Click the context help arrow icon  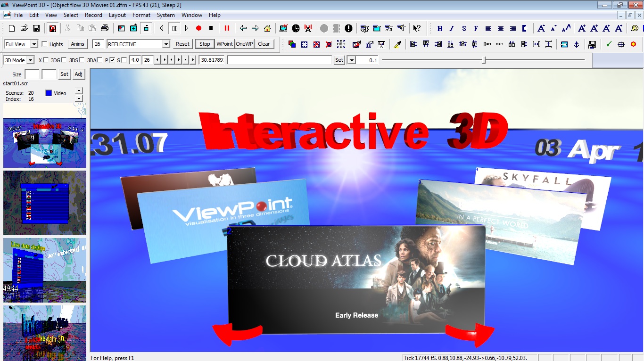pos(417,28)
